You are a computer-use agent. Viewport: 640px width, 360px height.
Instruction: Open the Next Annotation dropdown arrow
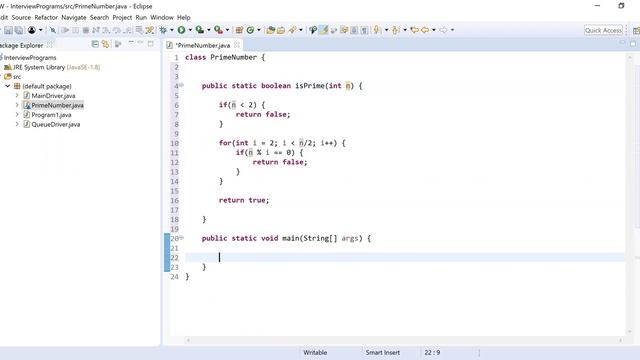(386, 30)
